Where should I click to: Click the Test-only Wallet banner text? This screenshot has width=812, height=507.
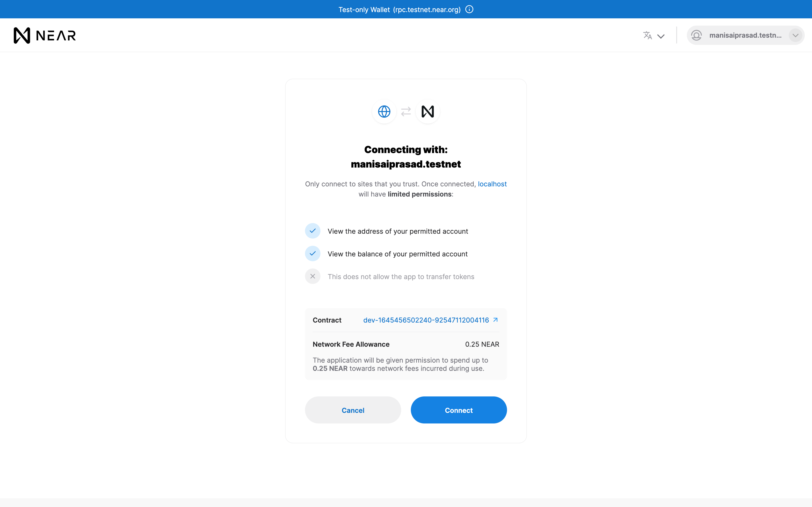point(399,9)
